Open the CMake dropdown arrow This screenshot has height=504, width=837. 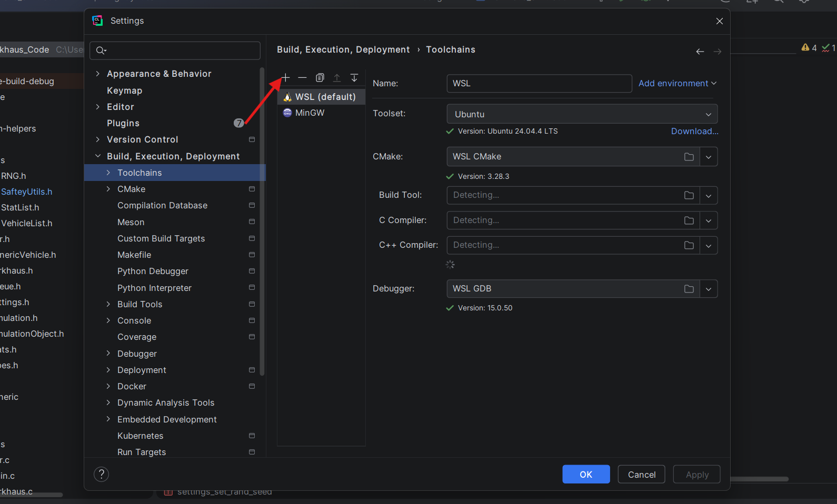pos(709,157)
